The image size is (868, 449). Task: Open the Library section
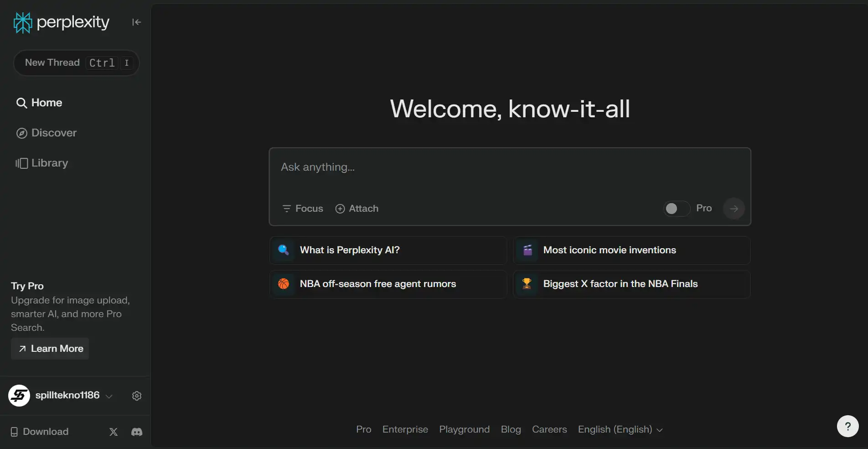pyautogui.click(x=42, y=163)
